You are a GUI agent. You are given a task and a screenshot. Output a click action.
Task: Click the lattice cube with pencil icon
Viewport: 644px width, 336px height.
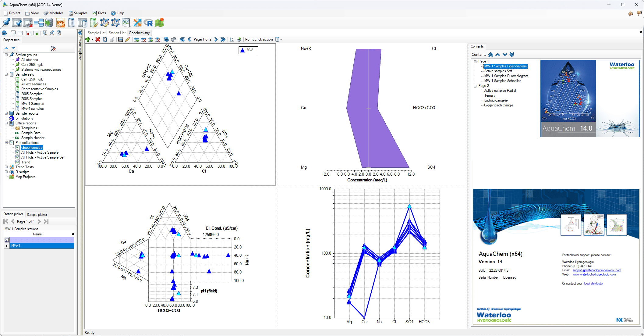104,23
